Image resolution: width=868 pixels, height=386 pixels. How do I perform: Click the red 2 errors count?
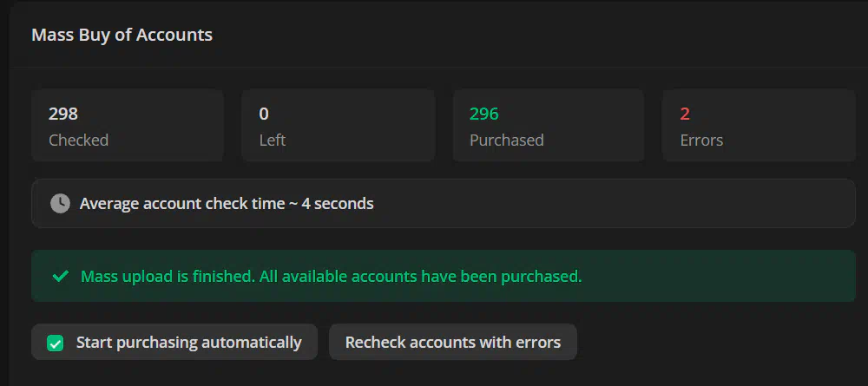coord(685,114)
